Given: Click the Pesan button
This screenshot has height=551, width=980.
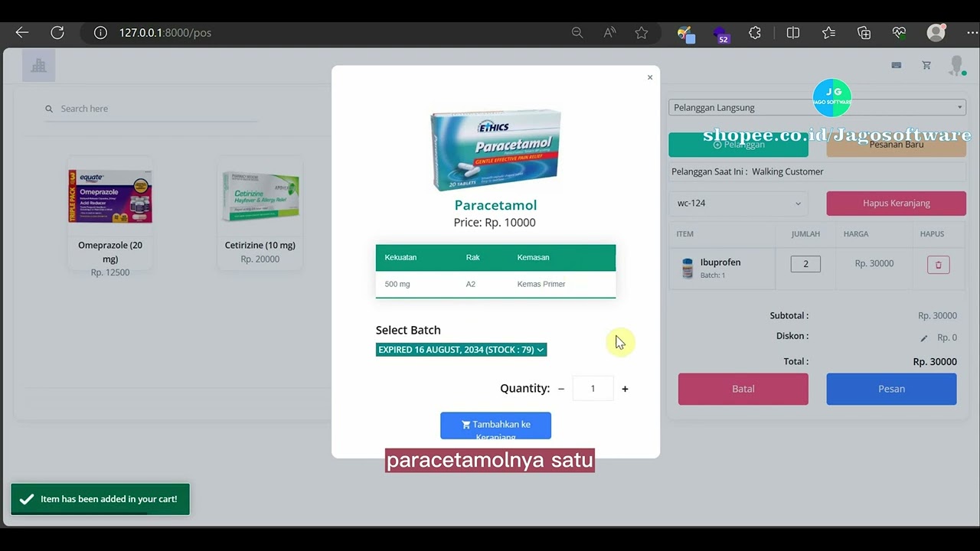Looking at the screenshot, I should click(891, 389).
